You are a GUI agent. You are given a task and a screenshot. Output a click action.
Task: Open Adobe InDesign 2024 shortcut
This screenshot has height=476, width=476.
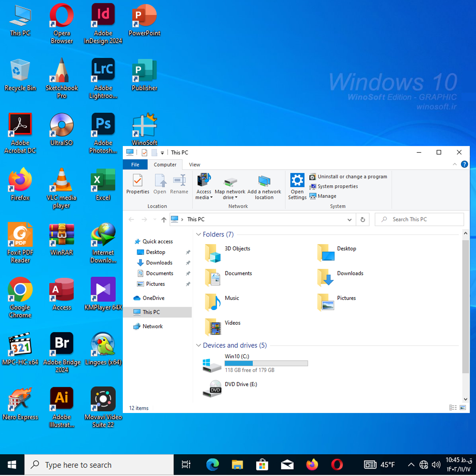click(x=103, y=24)
